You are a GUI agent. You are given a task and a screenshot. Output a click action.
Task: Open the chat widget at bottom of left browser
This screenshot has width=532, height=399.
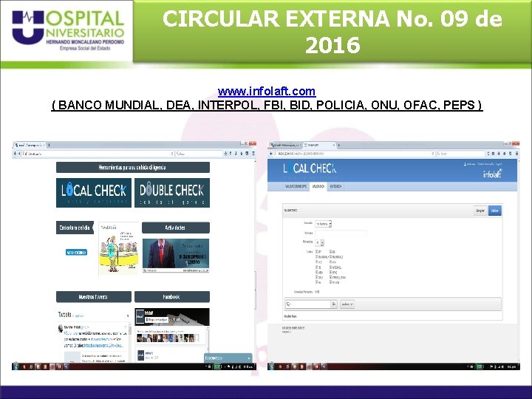pyautogui.click(x=228, y=358)
